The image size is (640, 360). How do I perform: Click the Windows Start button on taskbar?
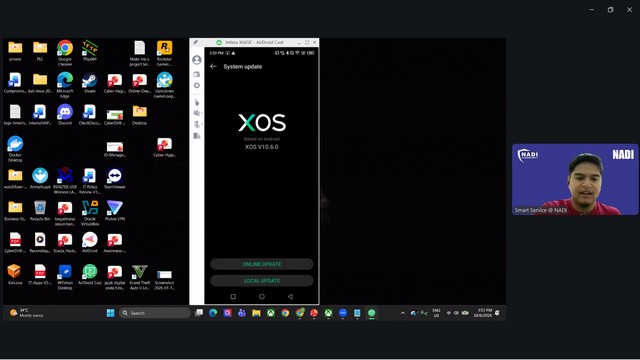tap(110, 313)
